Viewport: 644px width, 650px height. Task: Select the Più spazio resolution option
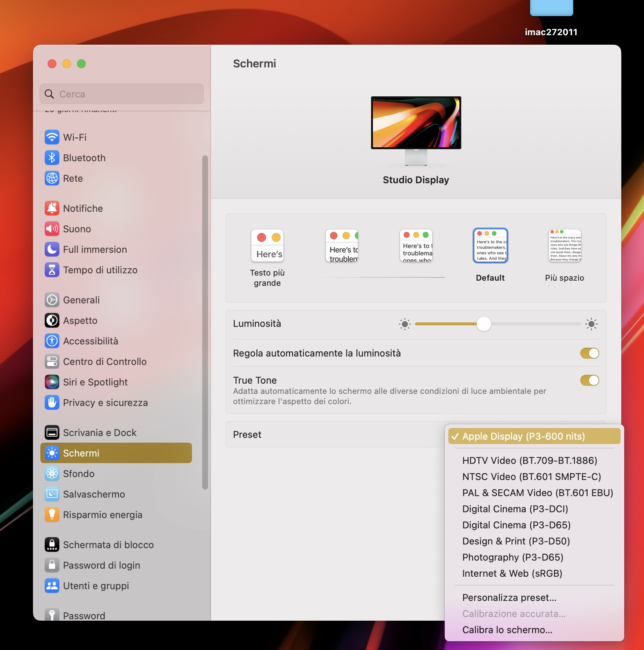565,245
